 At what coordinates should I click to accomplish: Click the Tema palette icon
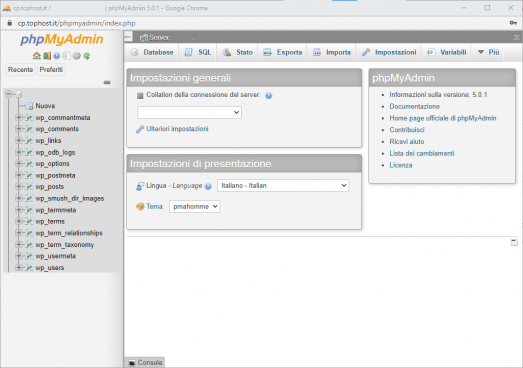pos(140,207)
